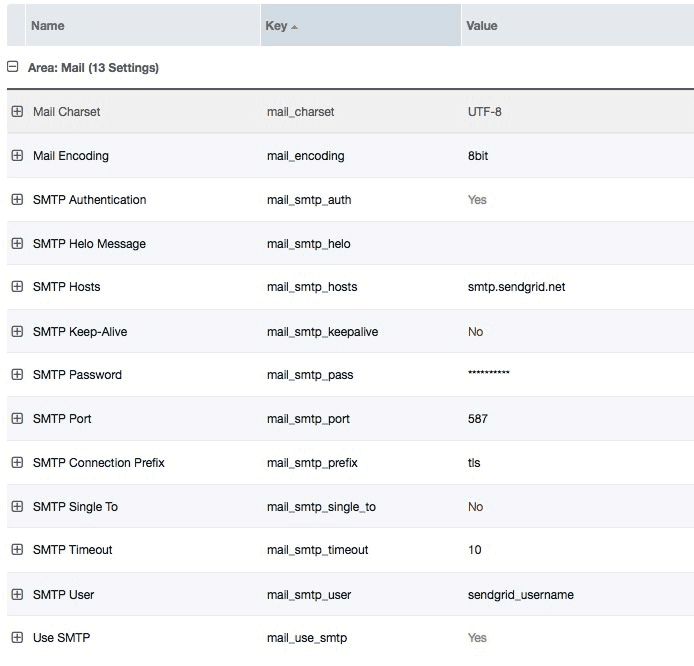The width and height of the screenshot is (694, 666).
Task: Click plus icon next to SMTP Timeout
Action: point(17,550)
